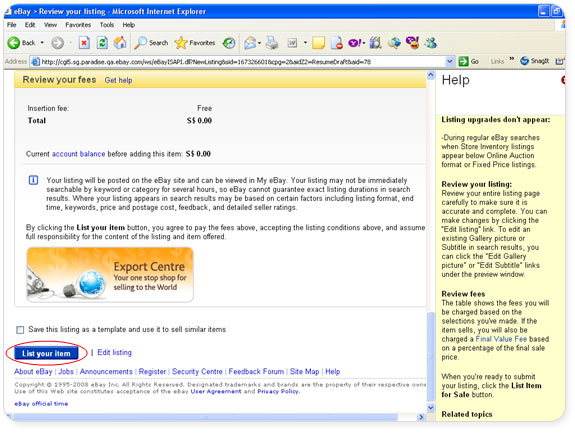
Task: Open the View menu
Action: point(50,25)
